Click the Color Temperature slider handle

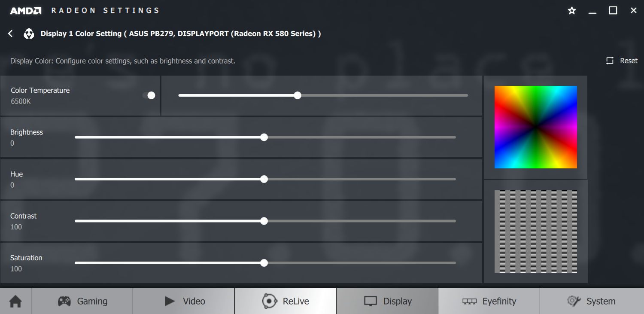point(298,95)
